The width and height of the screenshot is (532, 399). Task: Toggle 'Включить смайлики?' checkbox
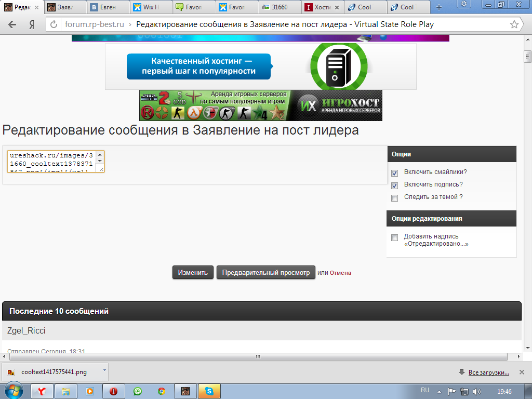pyautogui.click(x=394, y=173)
